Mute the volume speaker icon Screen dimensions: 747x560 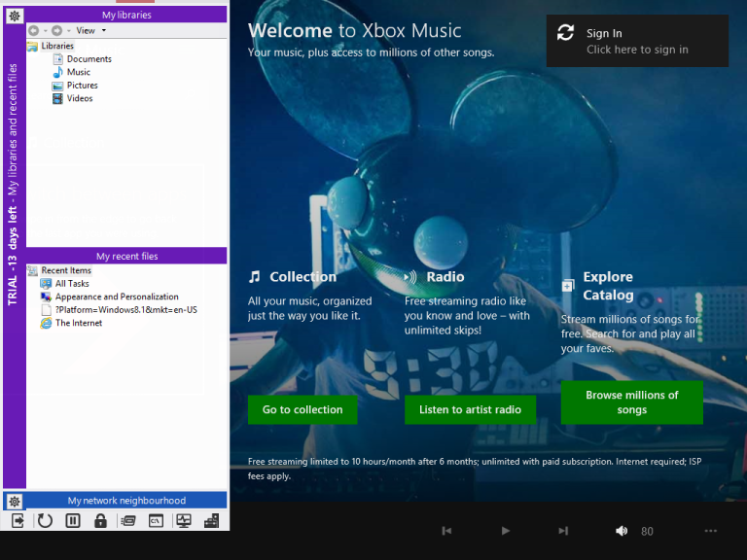point(622,531)
